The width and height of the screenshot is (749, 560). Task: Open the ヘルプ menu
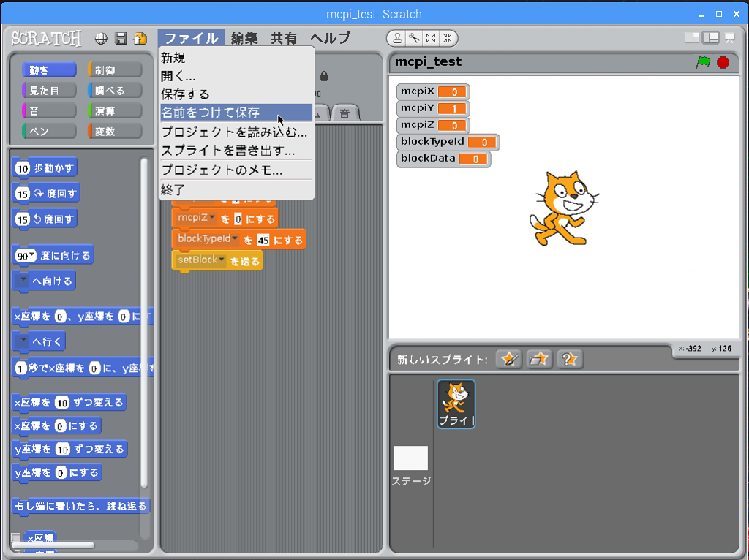click(331, 38)
